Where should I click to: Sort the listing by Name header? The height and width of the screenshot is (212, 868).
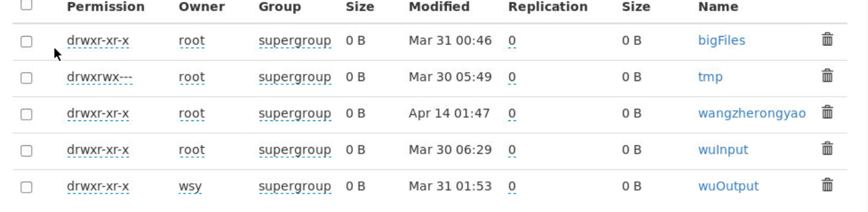point(718,7)
